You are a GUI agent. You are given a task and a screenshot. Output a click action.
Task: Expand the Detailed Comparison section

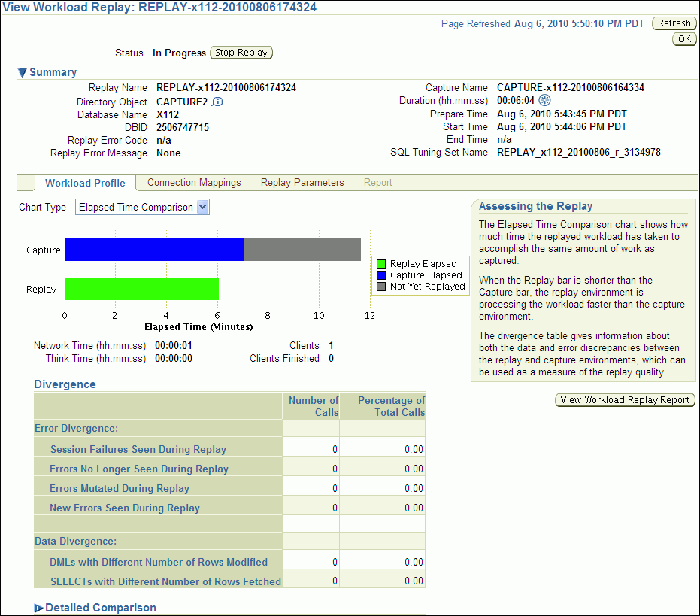pyautogui.click(x=39, y=608)
